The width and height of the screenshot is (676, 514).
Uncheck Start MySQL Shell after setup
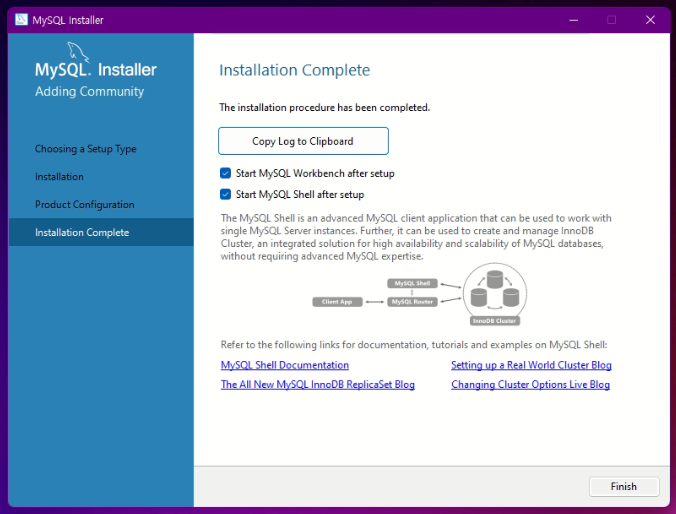coord(225,194)
